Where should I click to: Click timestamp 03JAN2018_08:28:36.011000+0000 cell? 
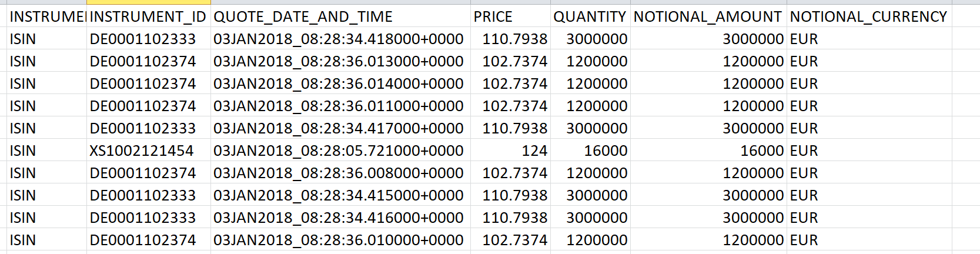(x=340, y=106)
